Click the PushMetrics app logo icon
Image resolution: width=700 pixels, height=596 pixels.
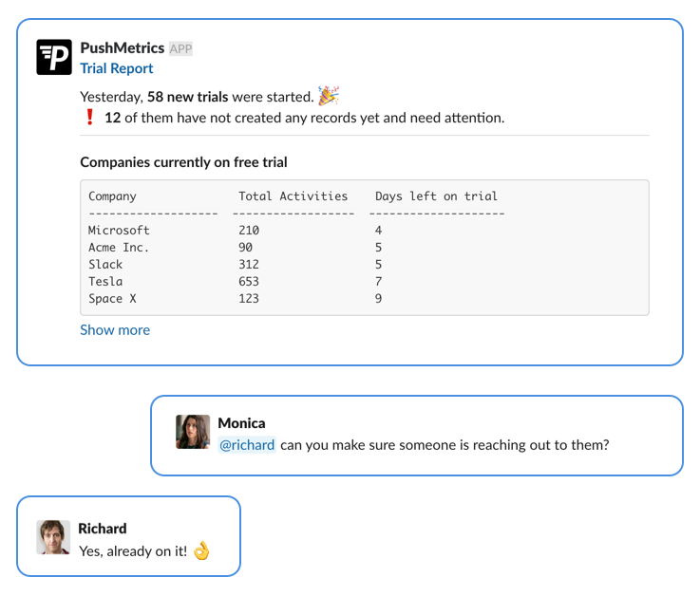tap(54, 57)
